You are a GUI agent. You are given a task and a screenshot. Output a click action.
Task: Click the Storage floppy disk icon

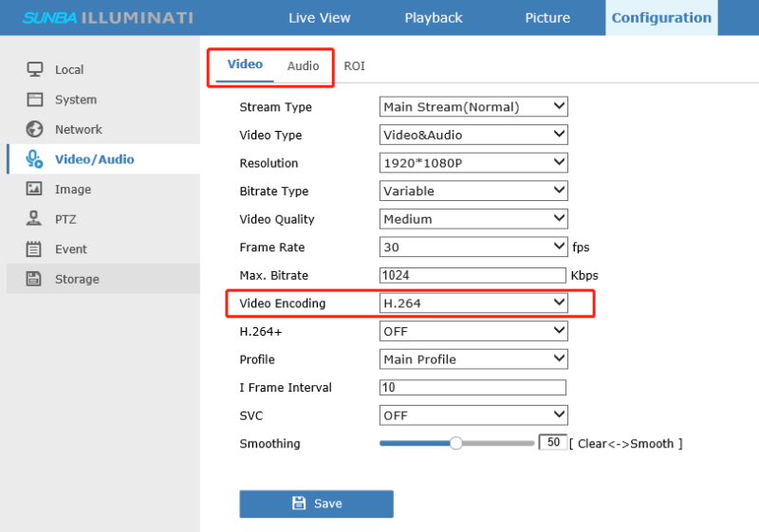(x=35, y=279)
